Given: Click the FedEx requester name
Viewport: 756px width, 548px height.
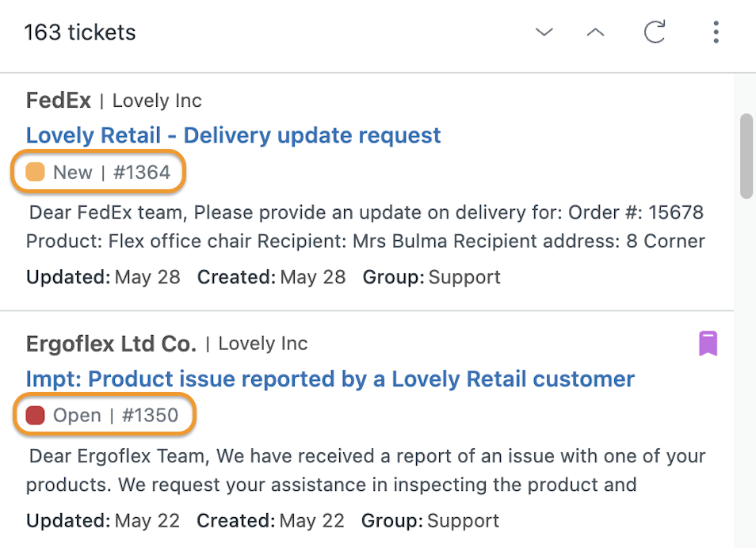Looking at the screenshot, I should [x=59, y=101].
